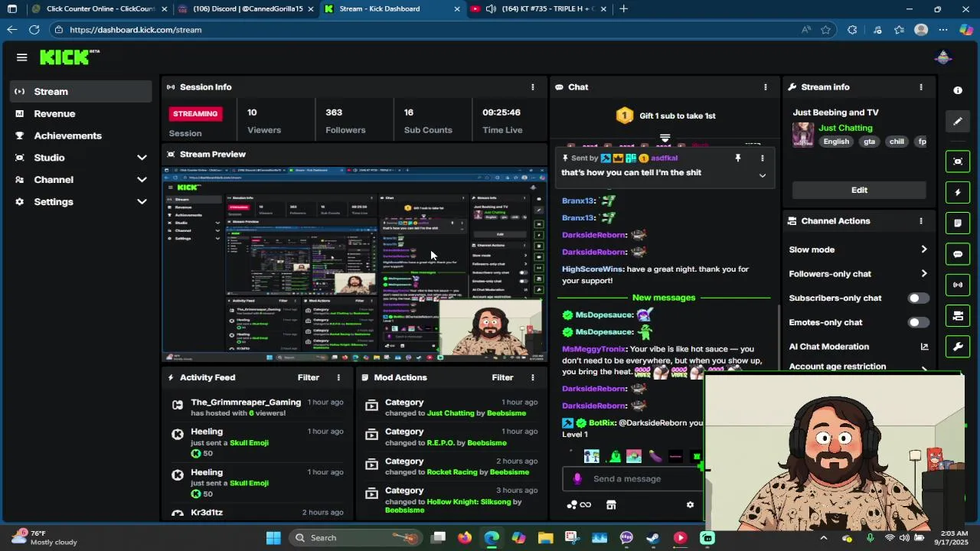This screenshot has height=551, width=980.
Task: Click the mod actions widget icon
Action: click(958, 315)
